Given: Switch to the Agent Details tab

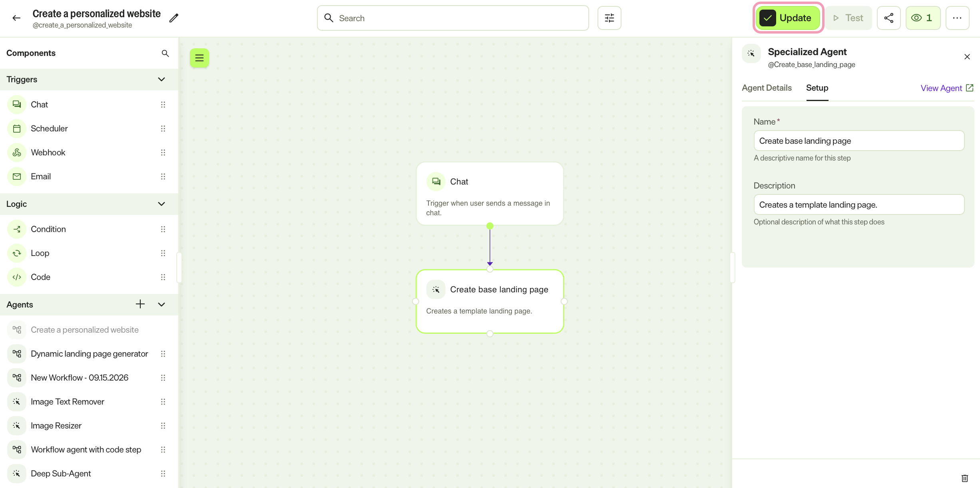Looking at the screenshot, I should pyautogui.click(x=767, y=88).
